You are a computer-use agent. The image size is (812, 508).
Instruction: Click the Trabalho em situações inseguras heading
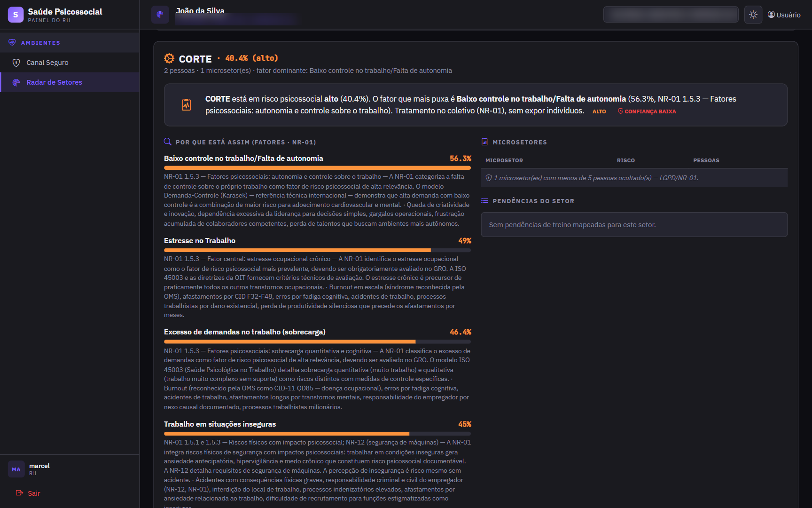220,424
